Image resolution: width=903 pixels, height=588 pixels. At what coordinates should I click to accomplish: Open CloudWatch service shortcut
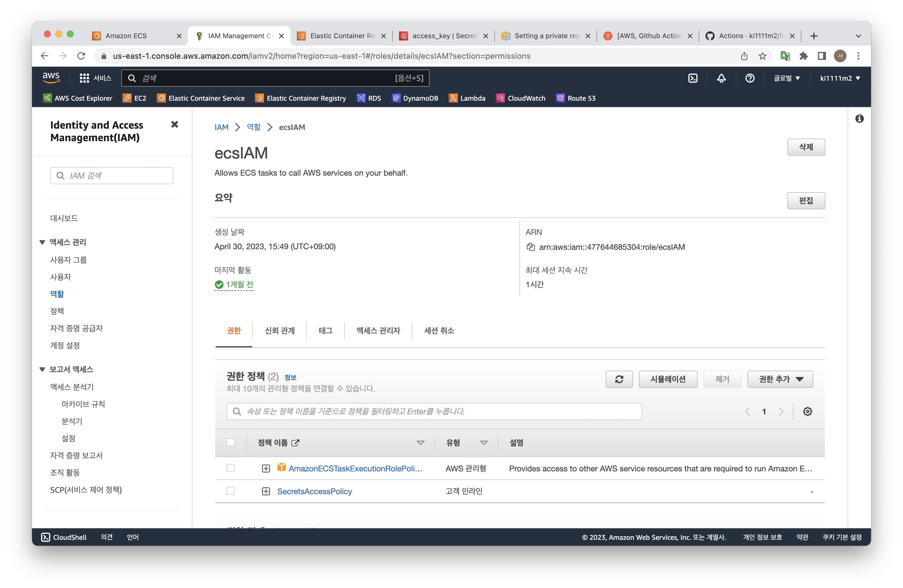click(521, 98)
